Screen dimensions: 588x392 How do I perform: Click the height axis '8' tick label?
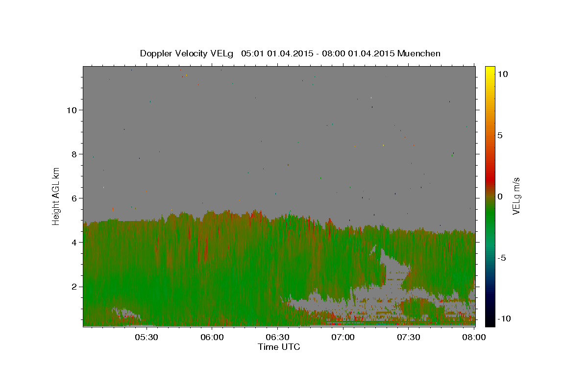pyautogui.click(x=74, y=154)
